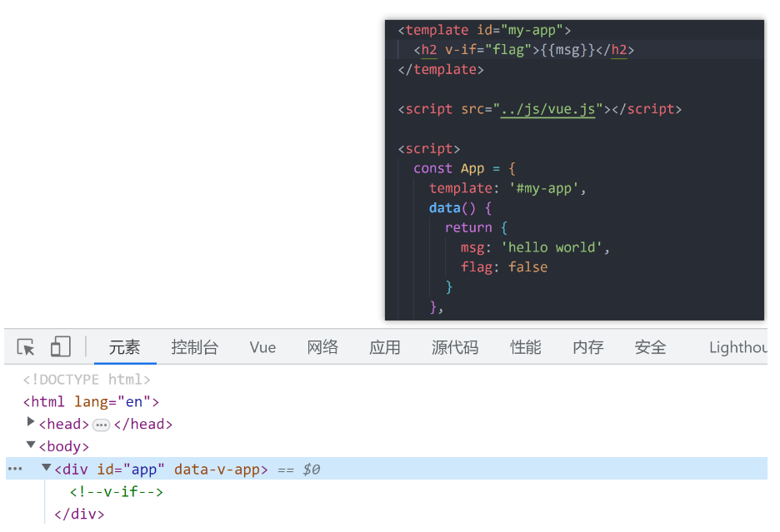Viewport: 780px width, 532px height.
Task: Select the <!--v-if--> comment node
Action: click(116, 492)
